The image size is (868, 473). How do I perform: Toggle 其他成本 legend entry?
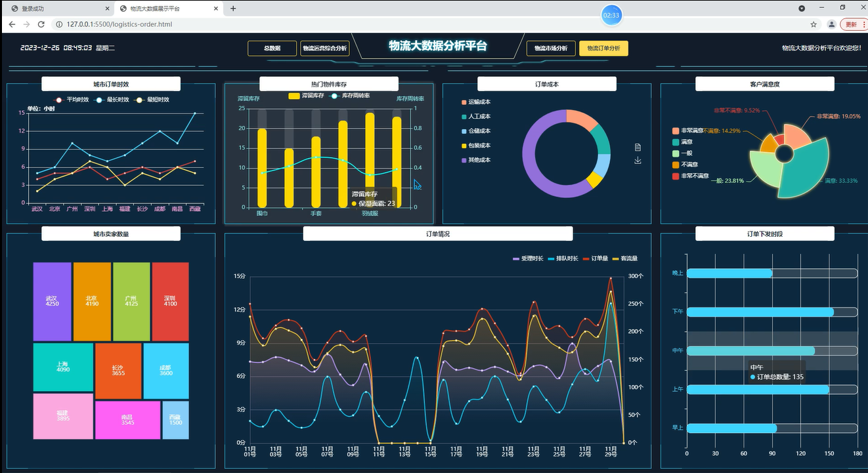477,160
